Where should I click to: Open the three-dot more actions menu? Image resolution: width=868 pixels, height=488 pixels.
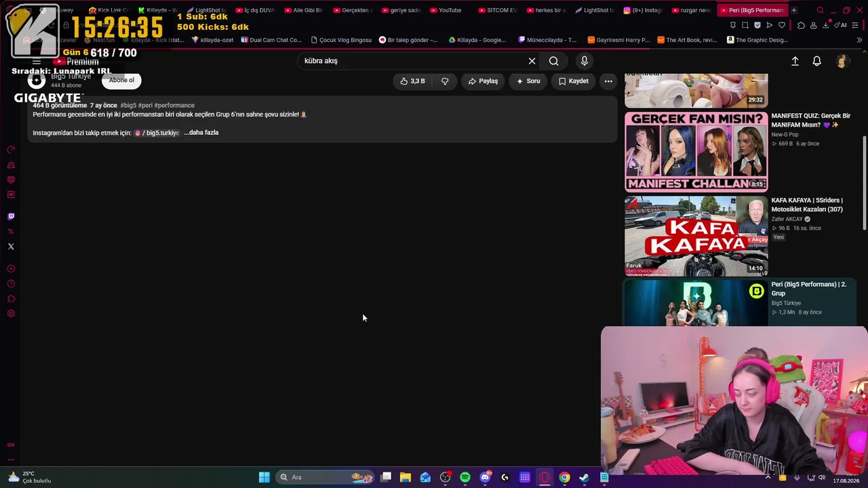coord(608,81)
